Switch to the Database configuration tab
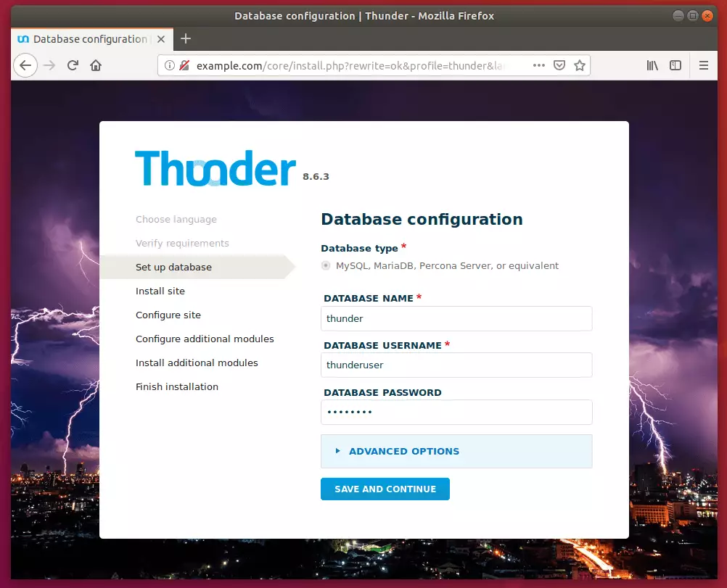 coord(92,39)
